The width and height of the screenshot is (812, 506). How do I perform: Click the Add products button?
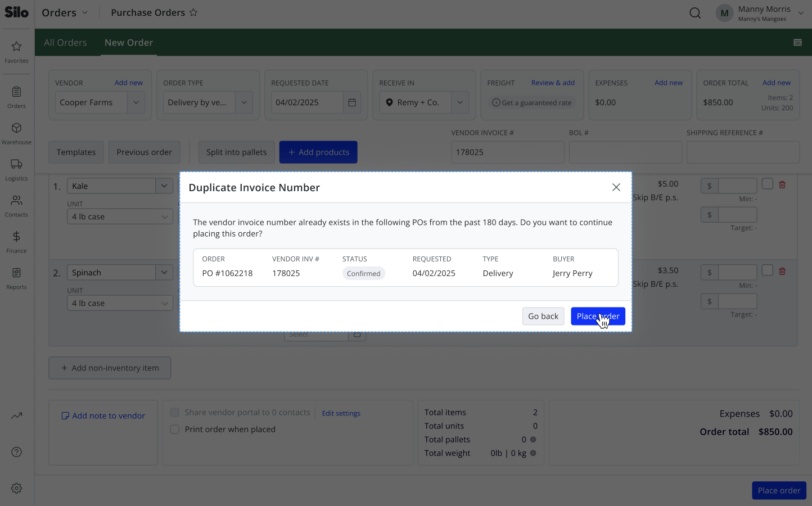point(318,152)
